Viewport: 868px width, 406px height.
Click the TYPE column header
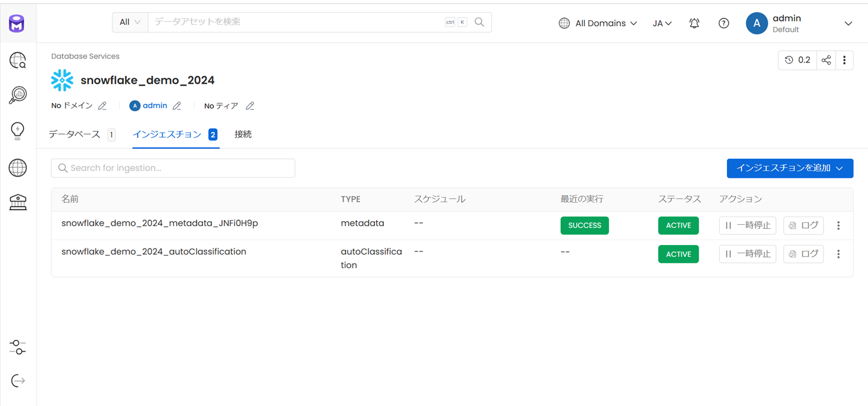351,199
